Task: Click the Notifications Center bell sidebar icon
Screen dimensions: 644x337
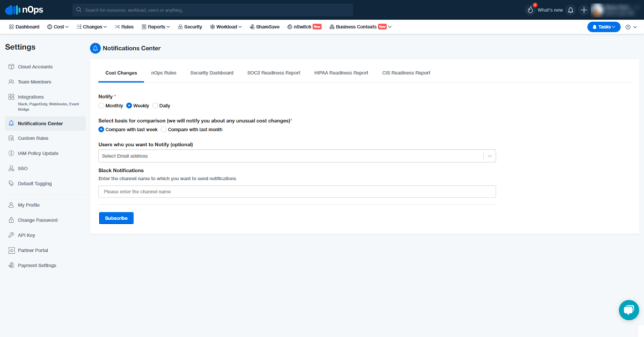Action: 11,123
